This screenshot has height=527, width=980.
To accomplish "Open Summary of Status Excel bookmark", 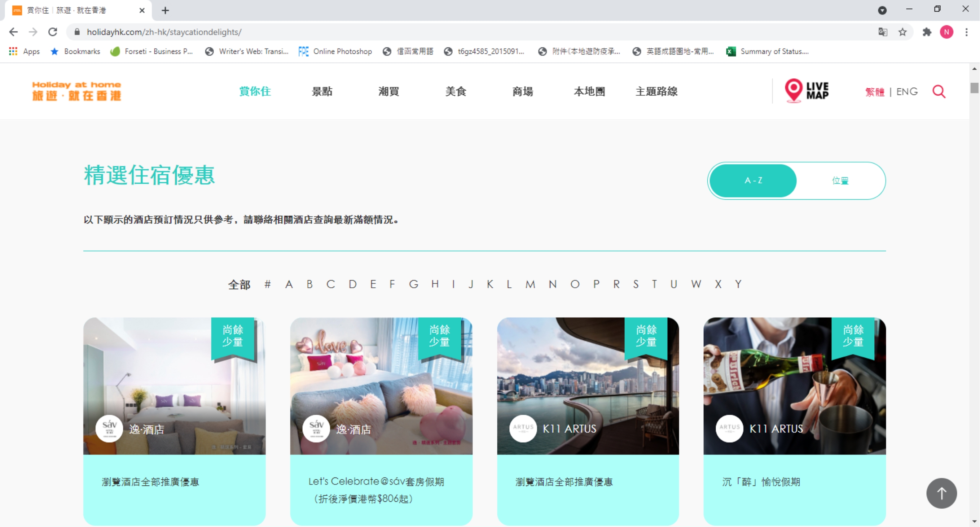I will 767,51.
